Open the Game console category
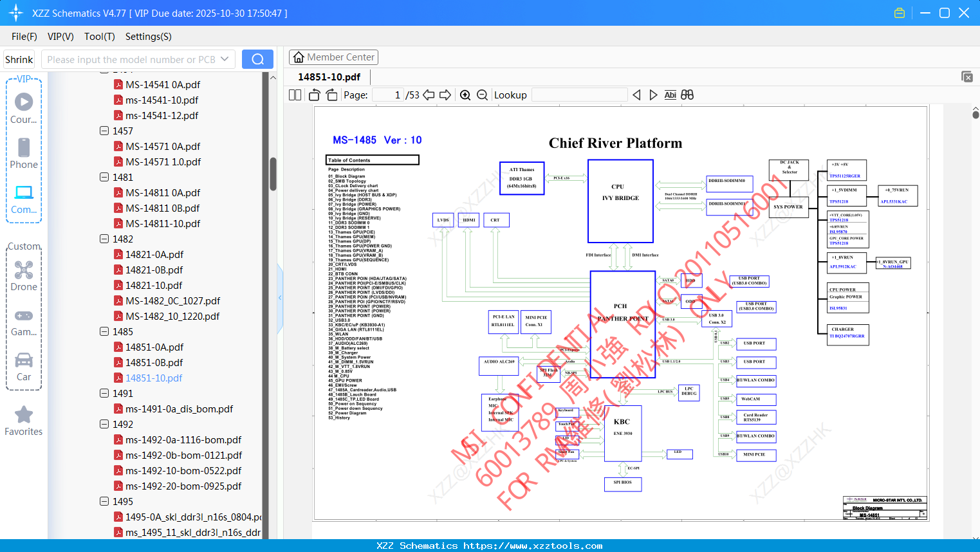Screen dimensions: 980x552 24,322
